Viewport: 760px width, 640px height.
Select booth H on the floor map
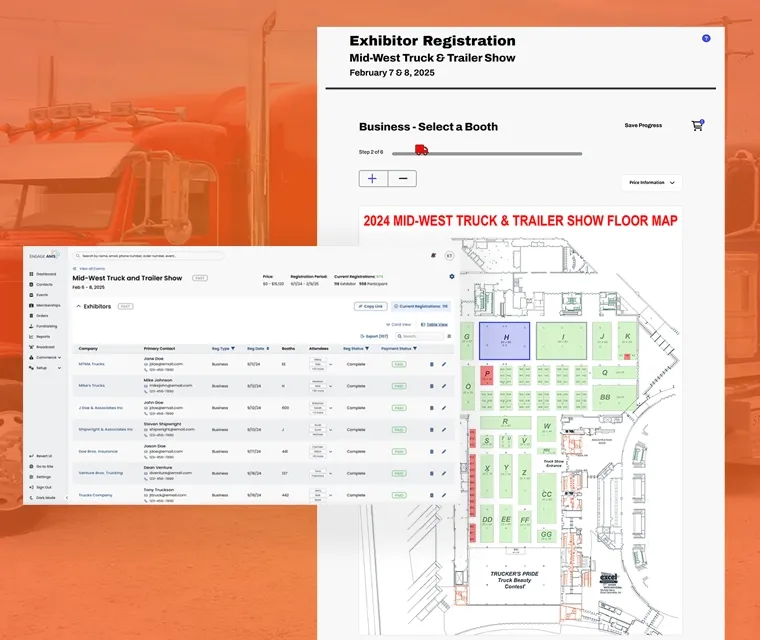click(505, 341)
